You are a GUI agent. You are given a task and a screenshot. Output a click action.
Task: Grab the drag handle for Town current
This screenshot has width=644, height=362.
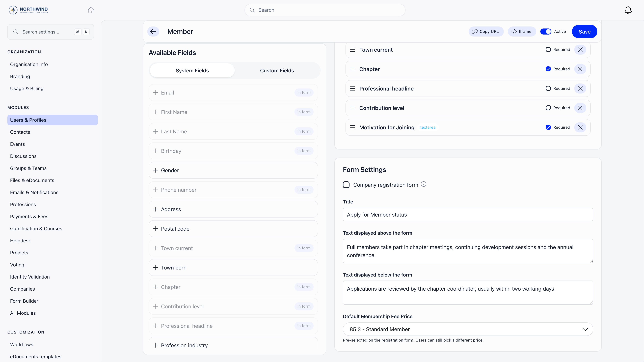(353, 50)
